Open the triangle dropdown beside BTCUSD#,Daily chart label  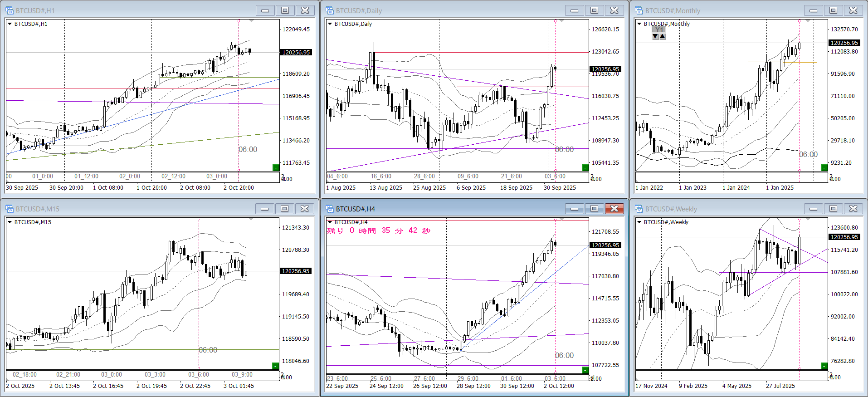click(x=330, y=24)
